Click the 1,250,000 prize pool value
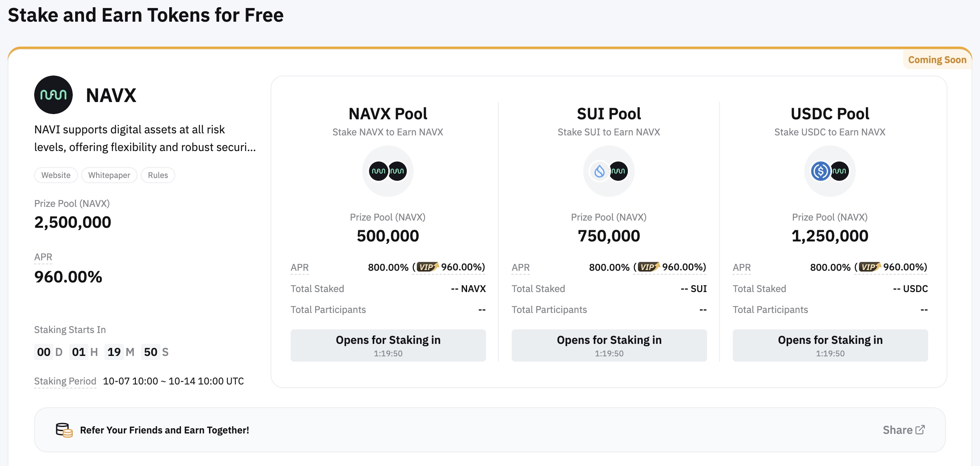The height and width of the screenshot is (466, 980). (830, 236)
